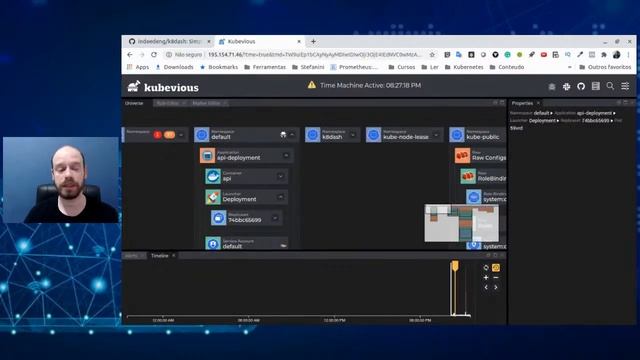The width and height of the screenshot is (640, 360).
Task: Select the kube-node-lease namespace icon
Action: (373, 135)
